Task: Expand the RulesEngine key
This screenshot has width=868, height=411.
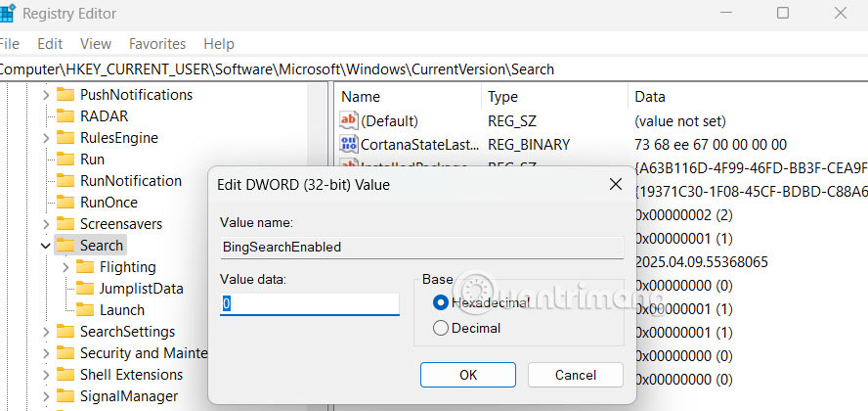Action: click(45, 138)
